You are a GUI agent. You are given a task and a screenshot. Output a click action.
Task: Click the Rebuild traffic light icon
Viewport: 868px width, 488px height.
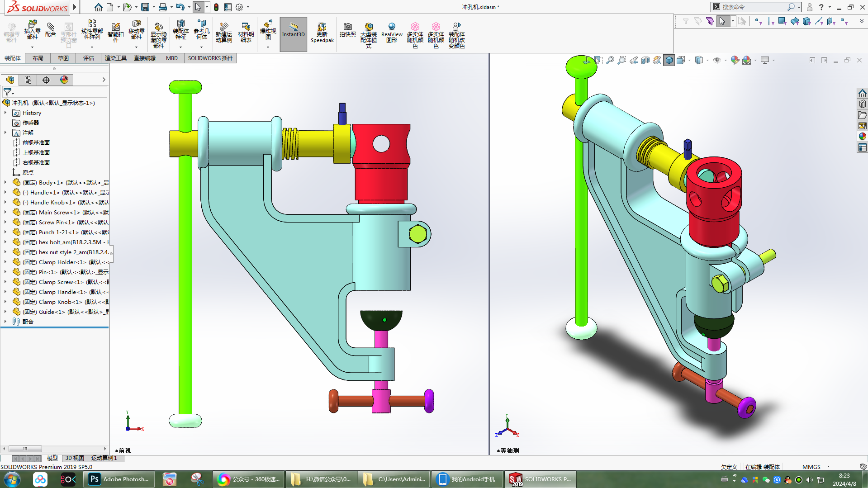tap(216, 7)
